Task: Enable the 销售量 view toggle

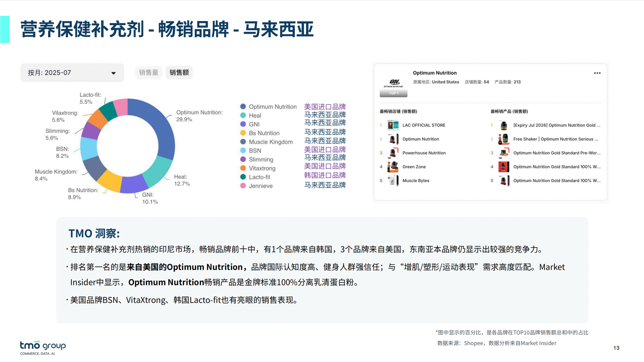Action: click(148, 72)
